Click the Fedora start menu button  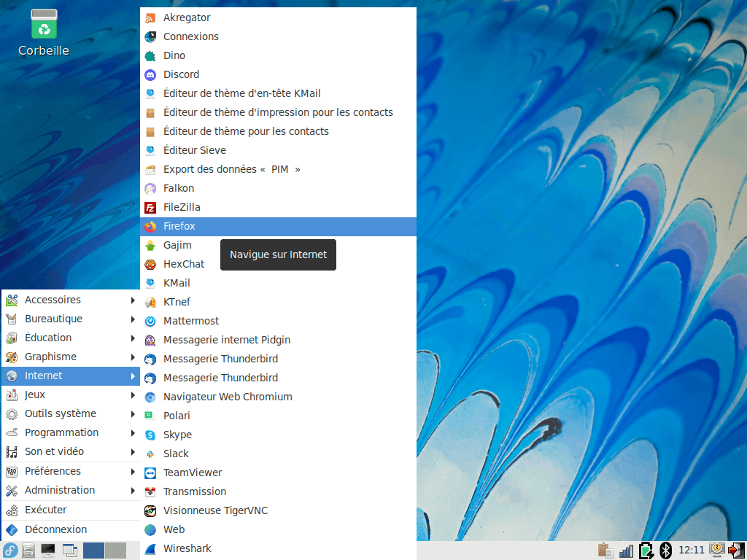(x=10, y=551)
